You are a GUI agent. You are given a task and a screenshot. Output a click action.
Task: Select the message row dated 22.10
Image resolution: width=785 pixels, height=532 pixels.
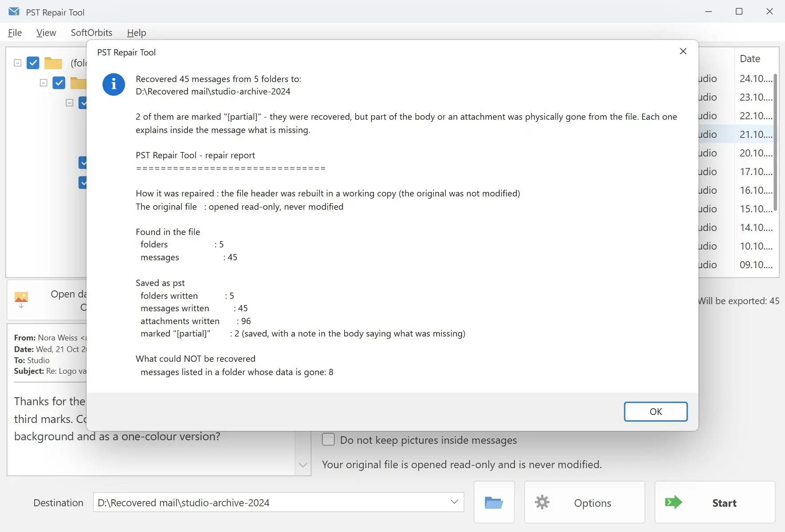point(736,116)
